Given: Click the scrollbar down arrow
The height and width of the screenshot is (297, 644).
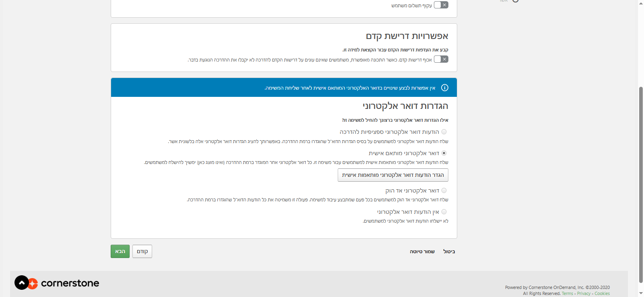Looking at the screenshot, I should click(x=641, y=294).
